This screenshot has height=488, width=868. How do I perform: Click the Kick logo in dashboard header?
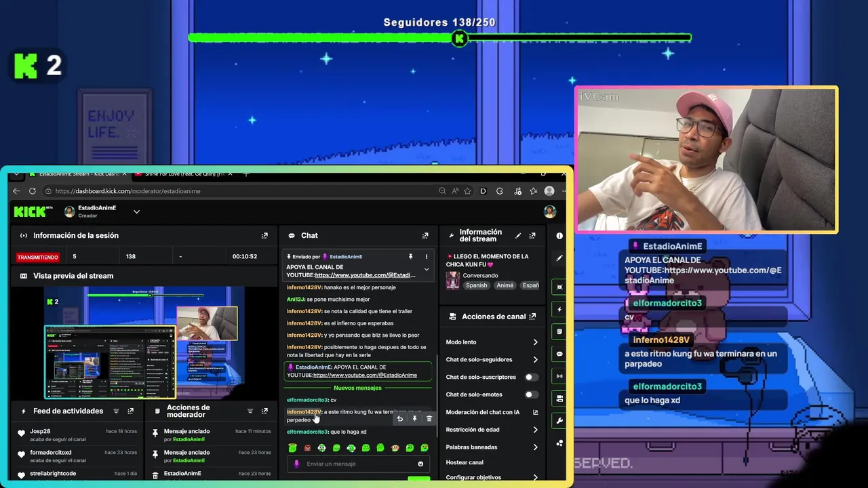click(x=33, y=211)
